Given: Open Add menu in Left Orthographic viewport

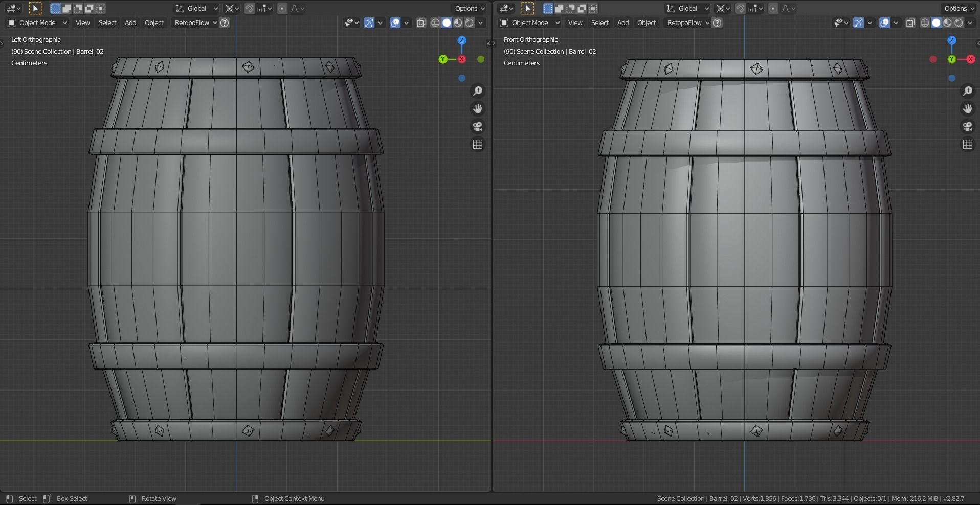Looking at the screenshot, I should coord(130,22).
